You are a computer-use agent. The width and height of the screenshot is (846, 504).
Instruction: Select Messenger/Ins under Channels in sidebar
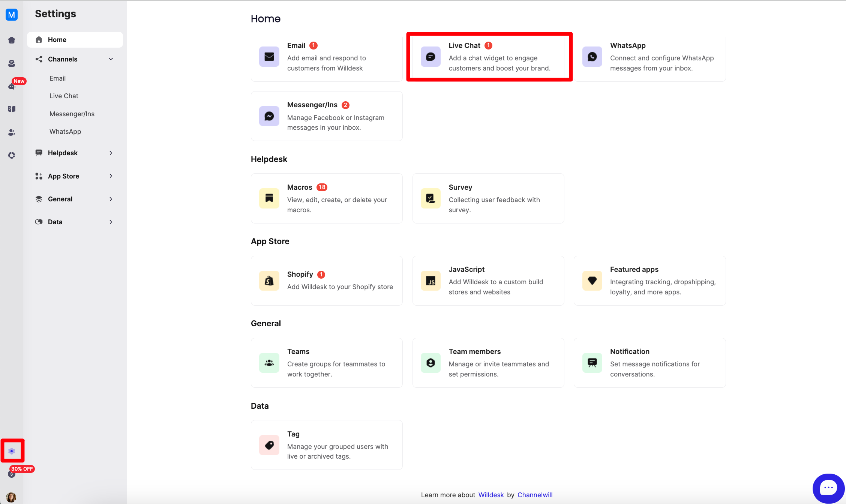pos(72,114)
